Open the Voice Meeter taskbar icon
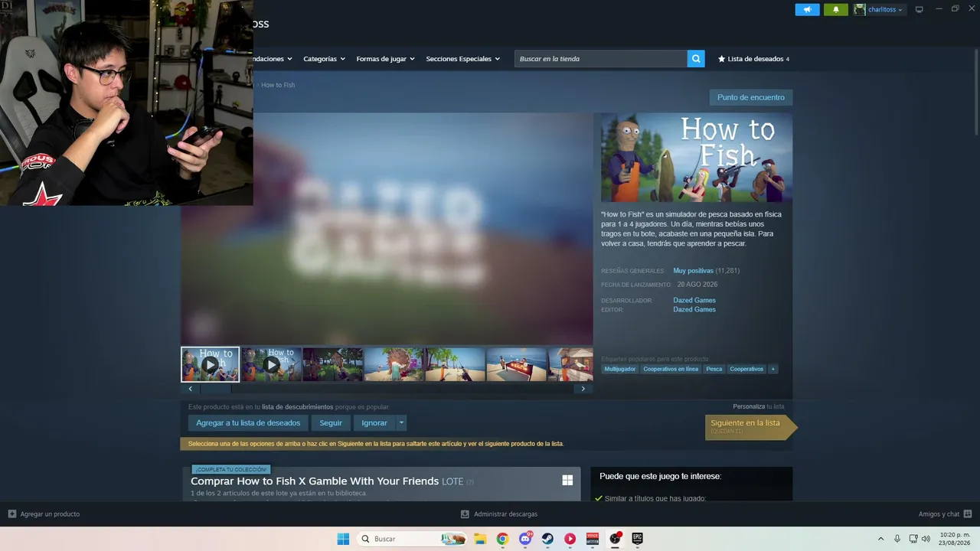Image resolution: width=980 pixels, height=551 pixels. [x=593, y=539]
